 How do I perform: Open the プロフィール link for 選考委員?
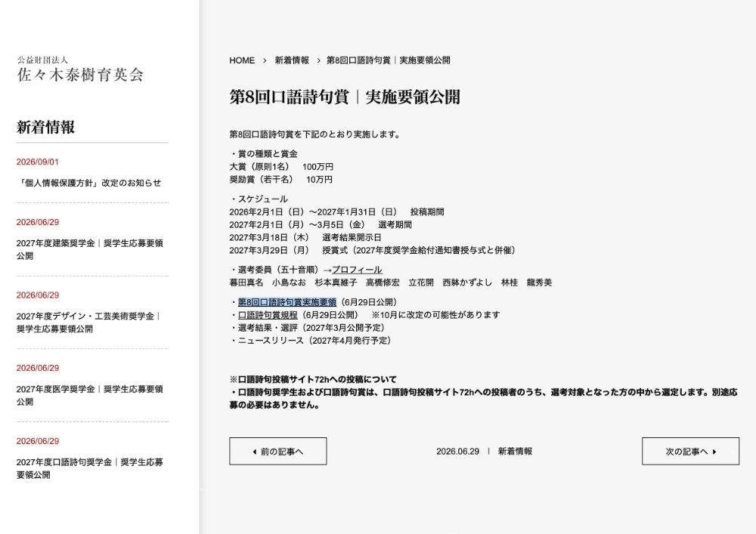point(357,270)
